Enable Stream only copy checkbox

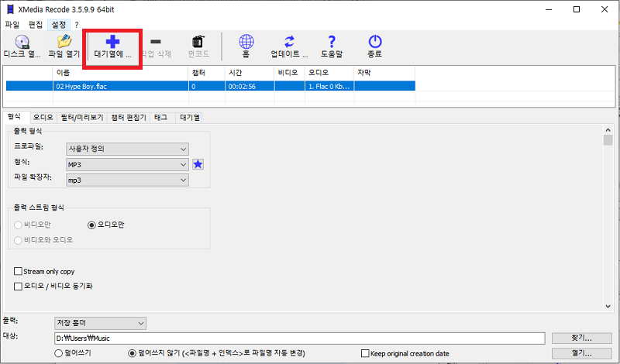(x=18, y=272)
